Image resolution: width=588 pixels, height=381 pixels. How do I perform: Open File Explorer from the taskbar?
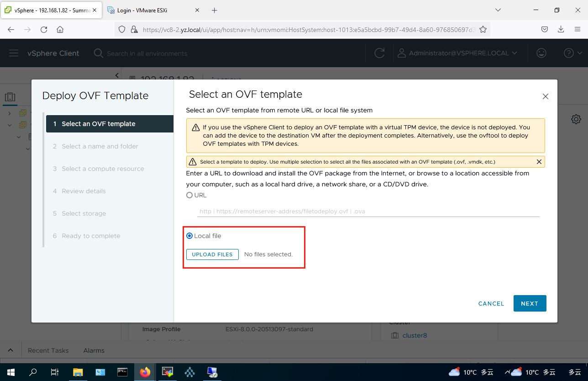[x=78, y=372]
